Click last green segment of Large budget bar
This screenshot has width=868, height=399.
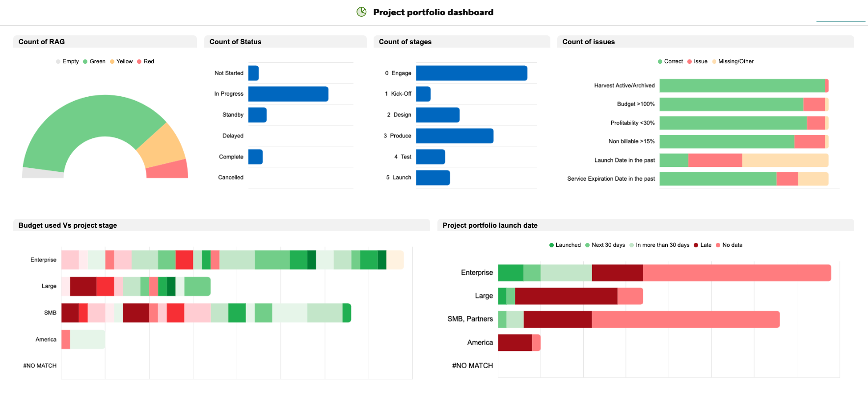pyautogui.click(x=197, y=286)
